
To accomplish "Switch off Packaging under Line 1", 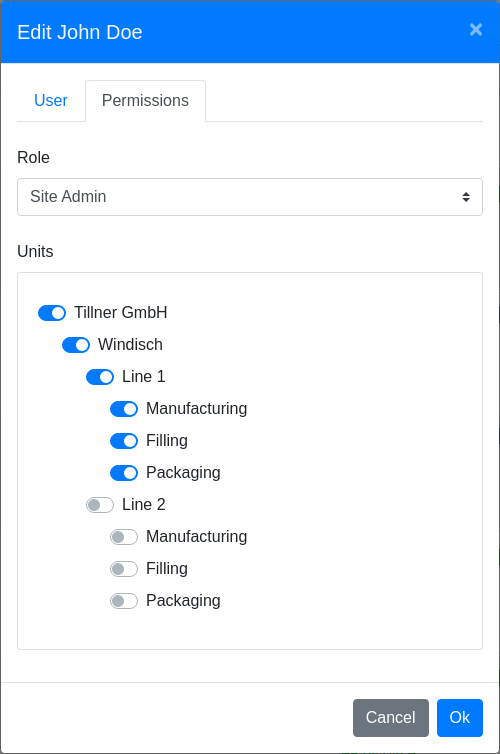I will coord(124,473).
